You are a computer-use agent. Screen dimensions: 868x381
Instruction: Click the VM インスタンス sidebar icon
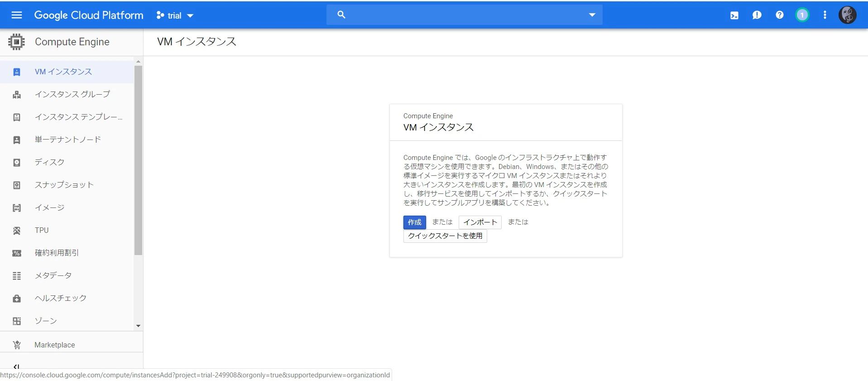click(17, 72)
